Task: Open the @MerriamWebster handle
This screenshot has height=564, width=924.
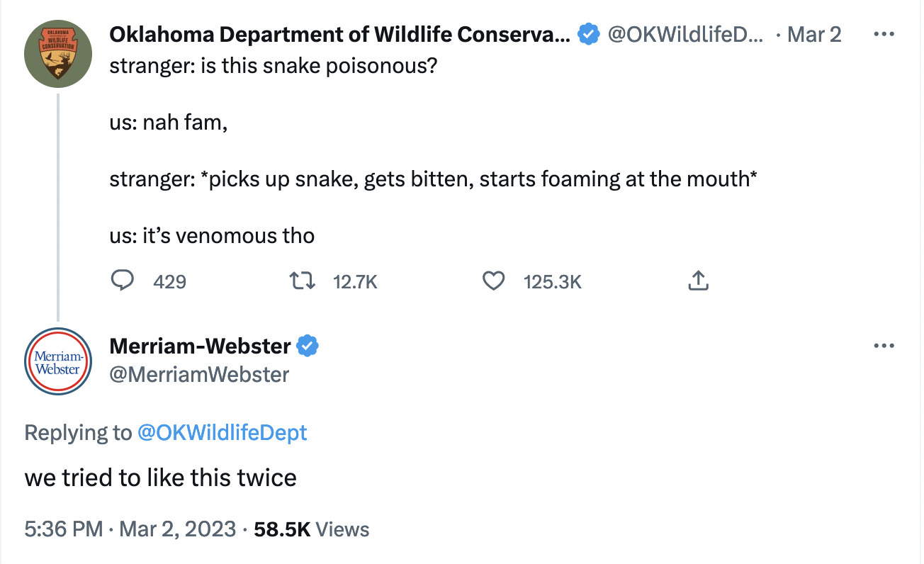Action: (199, 374)
